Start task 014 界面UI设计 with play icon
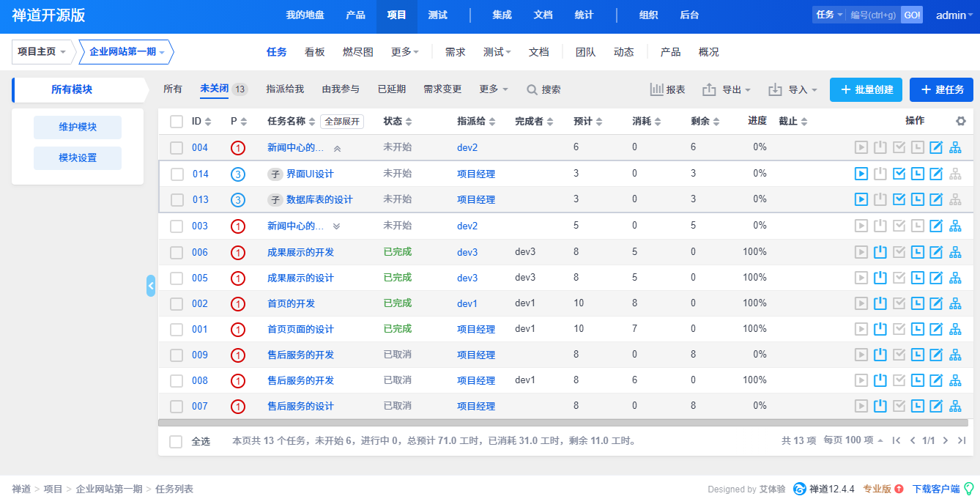The image size is (980, 499). (861, 174)
